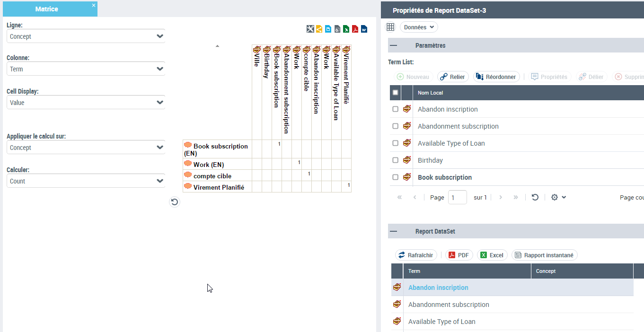644x332 pixels.
Task: Click the Rapport instantané button
Action: point(544,255)
